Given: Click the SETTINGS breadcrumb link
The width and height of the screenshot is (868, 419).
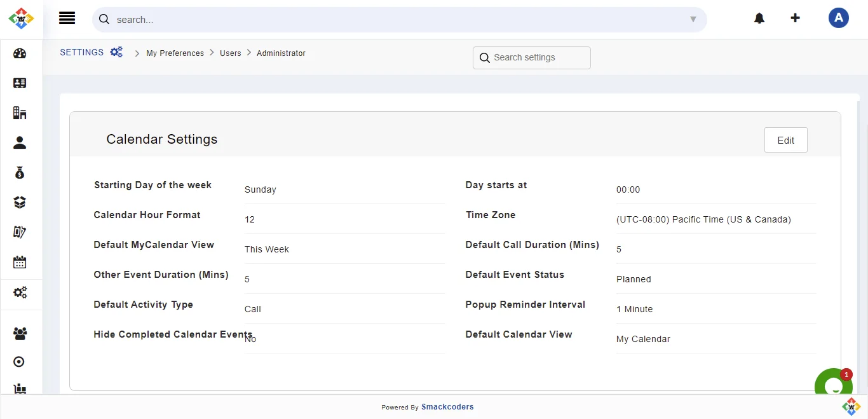Looking at the screenshot, I should pos(82,53).
